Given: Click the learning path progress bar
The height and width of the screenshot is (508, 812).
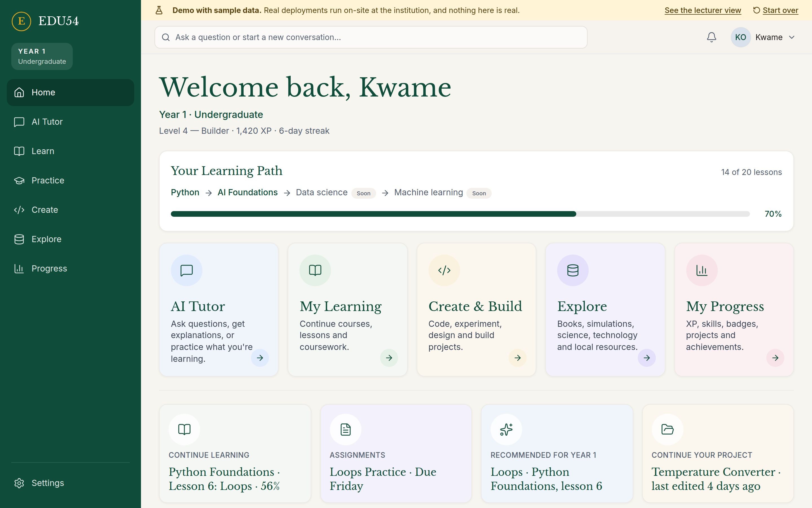Looking at the screenshot, I should pos(460,214).
